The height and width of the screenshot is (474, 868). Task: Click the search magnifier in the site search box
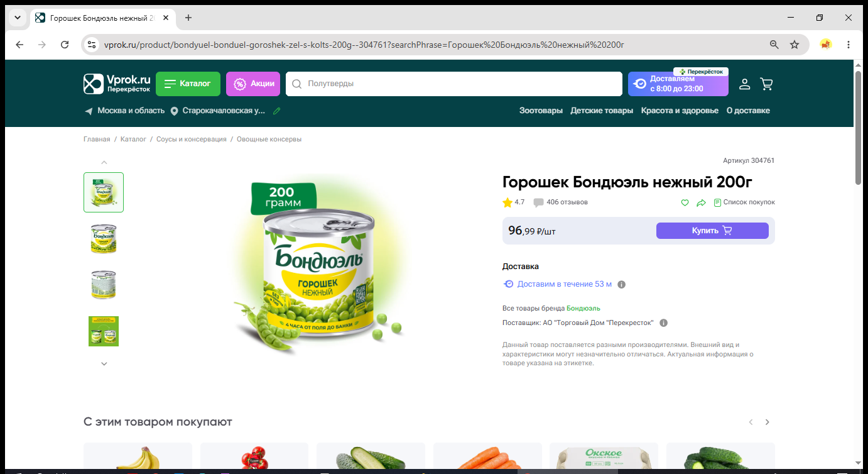coord(297,84)
